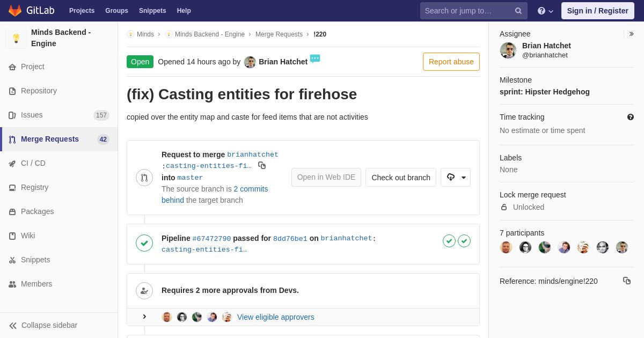Click Check out branch button

401,177
